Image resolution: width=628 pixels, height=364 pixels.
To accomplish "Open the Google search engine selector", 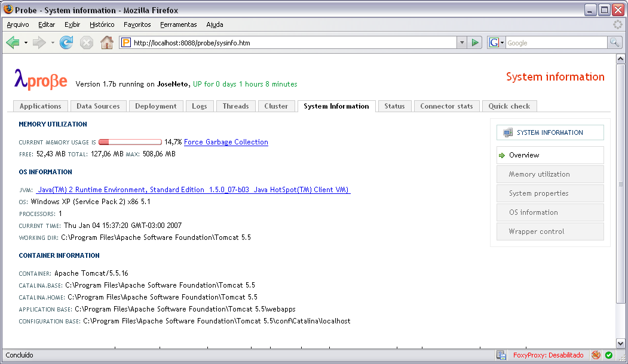I will point(497,42).
